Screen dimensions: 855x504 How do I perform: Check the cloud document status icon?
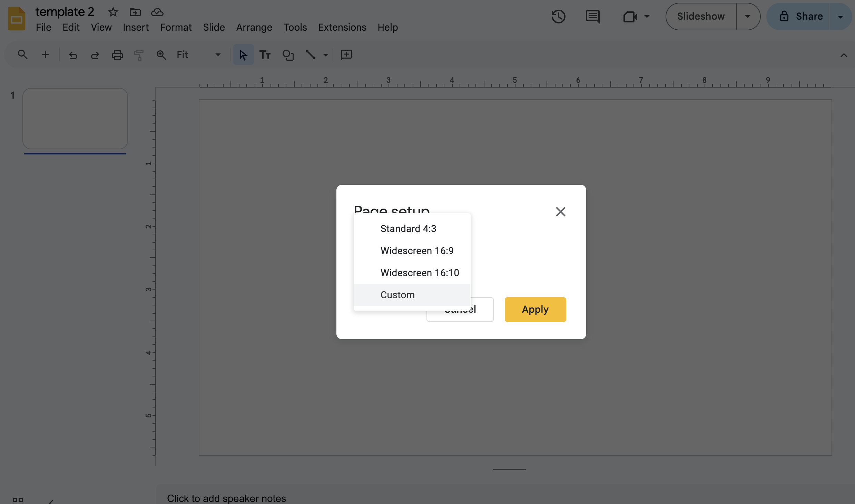[x=157, y=12]
